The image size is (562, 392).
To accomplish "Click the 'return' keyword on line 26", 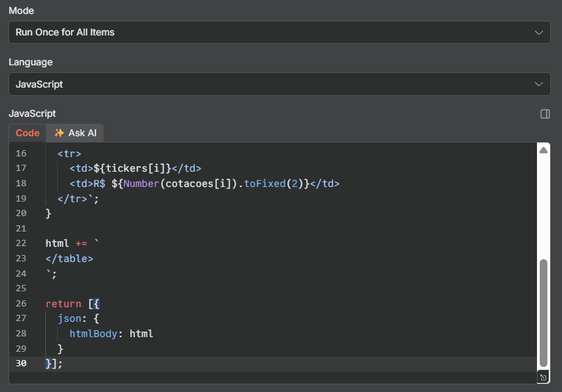I will [x=63, y=304].
